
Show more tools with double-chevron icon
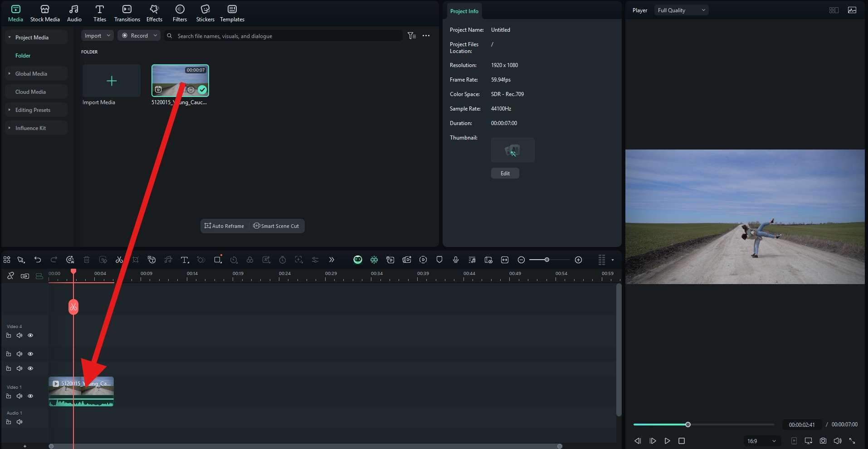[x=332, y=260]
